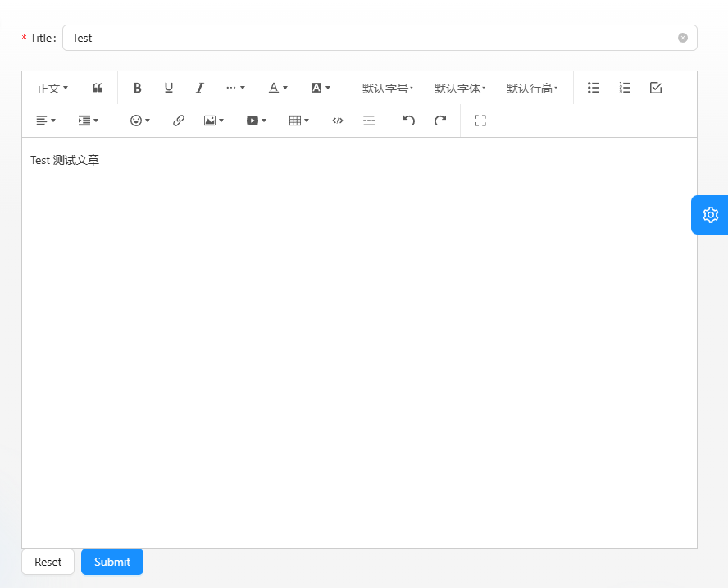Apply underline formatting
This screenshot has width=728, height=588.
coord(169,88)
